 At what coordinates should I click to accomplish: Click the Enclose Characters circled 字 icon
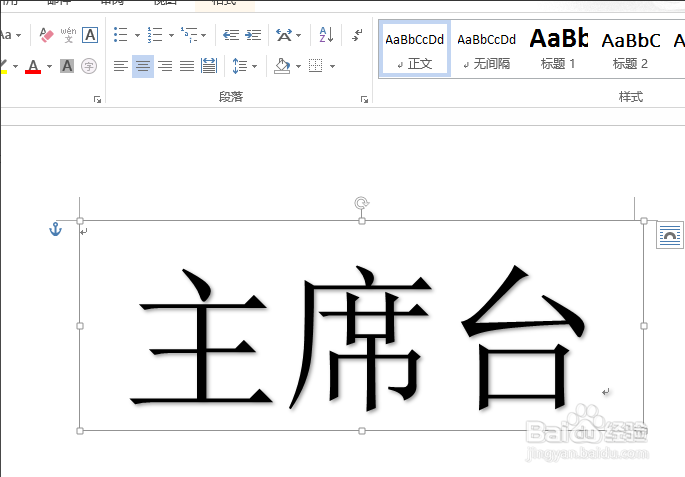[x=89, y=66]
